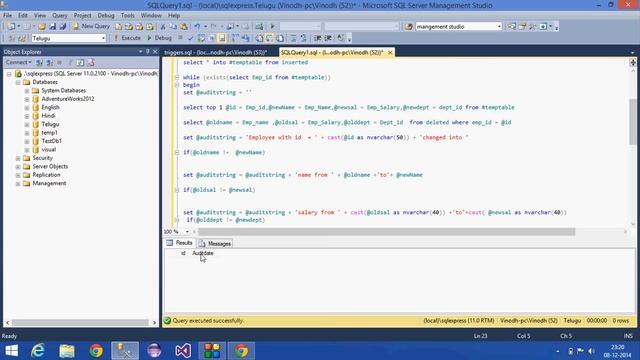
Task: Expand the Management folder node
Action: pos(18,184)
